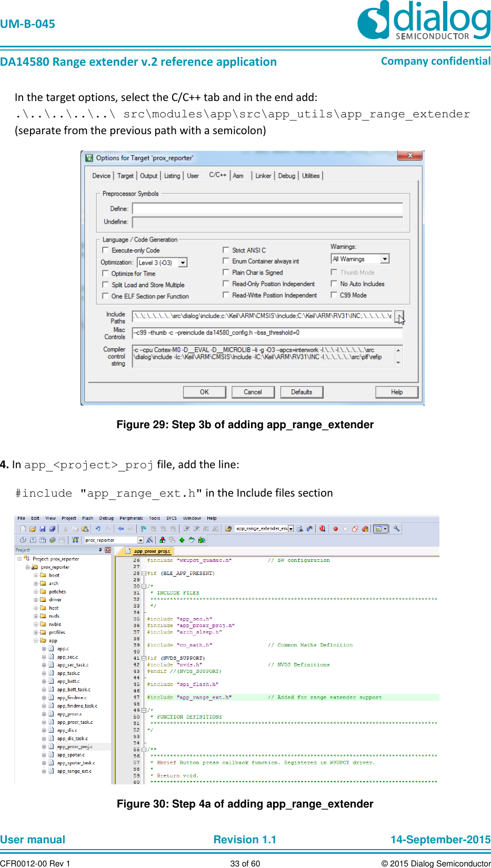Select app_range_ext.c in project tree
The image size is (491, 868).
(74, 771)
